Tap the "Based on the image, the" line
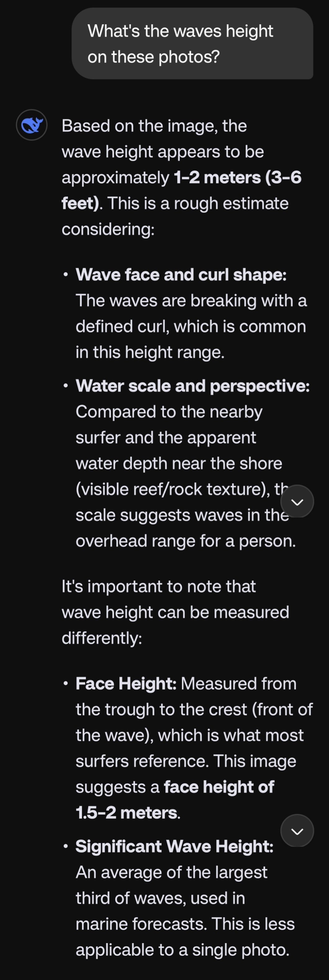The width and height of the screenshot is (329, 980). (154, 126)
